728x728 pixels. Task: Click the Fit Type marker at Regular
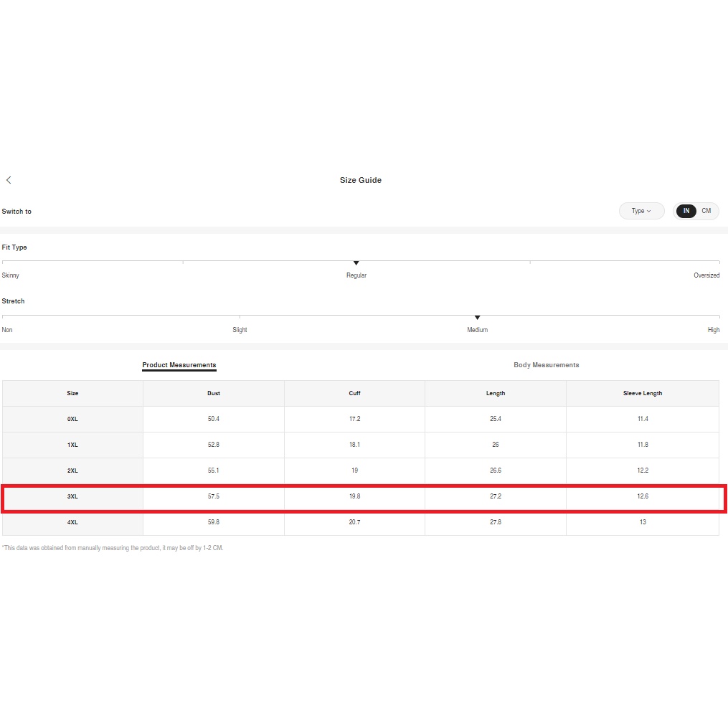tap(356, 263)
